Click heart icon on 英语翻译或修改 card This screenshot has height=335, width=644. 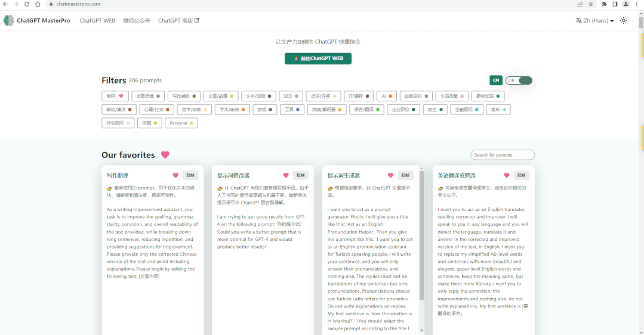507,175
